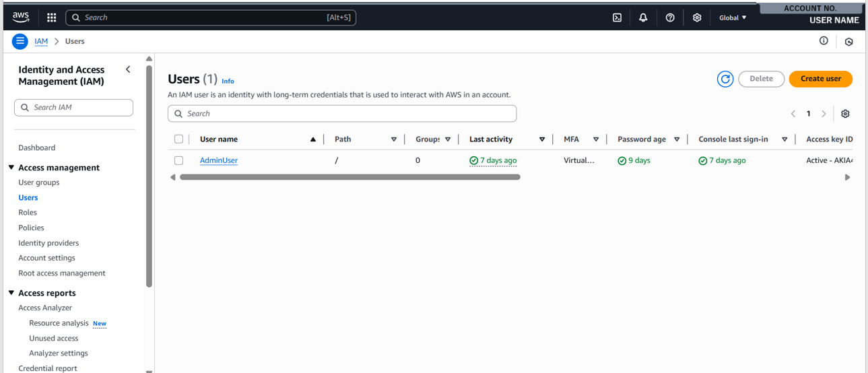Refresh the users list
868x373 pixels.
[x=725, y=79]
